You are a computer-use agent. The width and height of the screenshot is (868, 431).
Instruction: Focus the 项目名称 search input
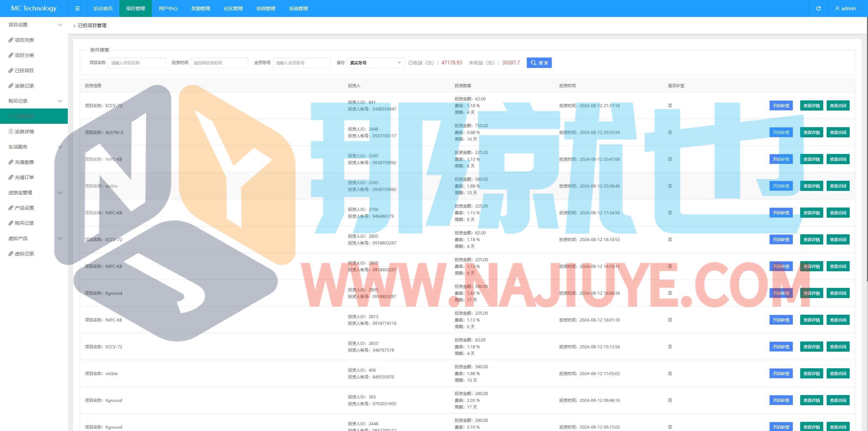(137, 63)
